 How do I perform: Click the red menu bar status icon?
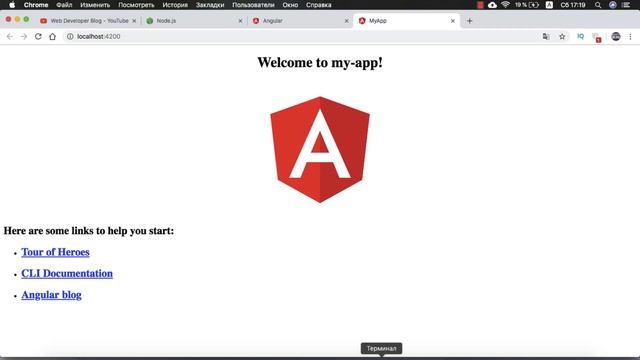480,5
